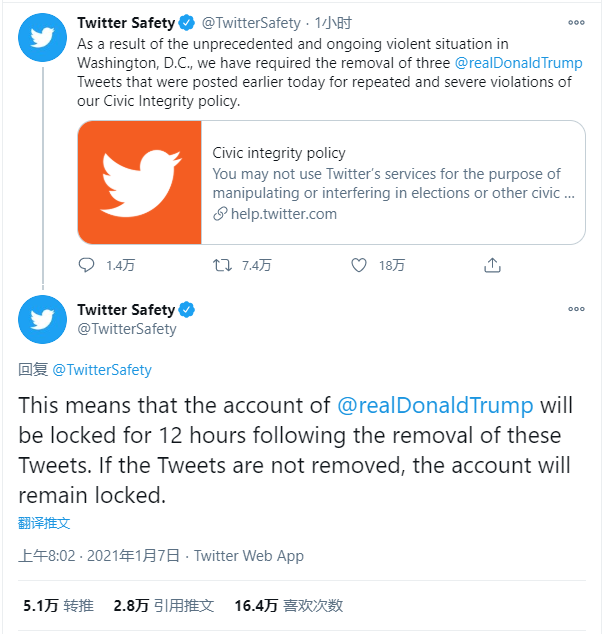Retweet the first Twitter Safety tweet

tap(225, 265)
